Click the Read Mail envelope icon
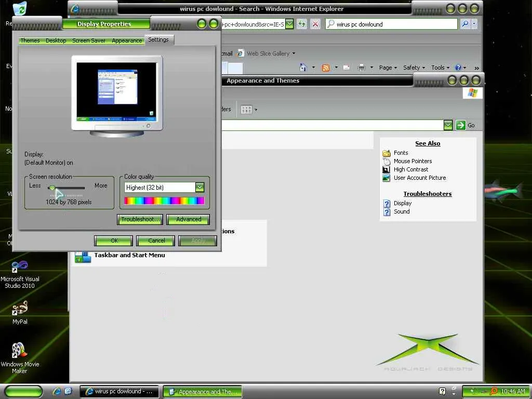 tap(347, 68)
